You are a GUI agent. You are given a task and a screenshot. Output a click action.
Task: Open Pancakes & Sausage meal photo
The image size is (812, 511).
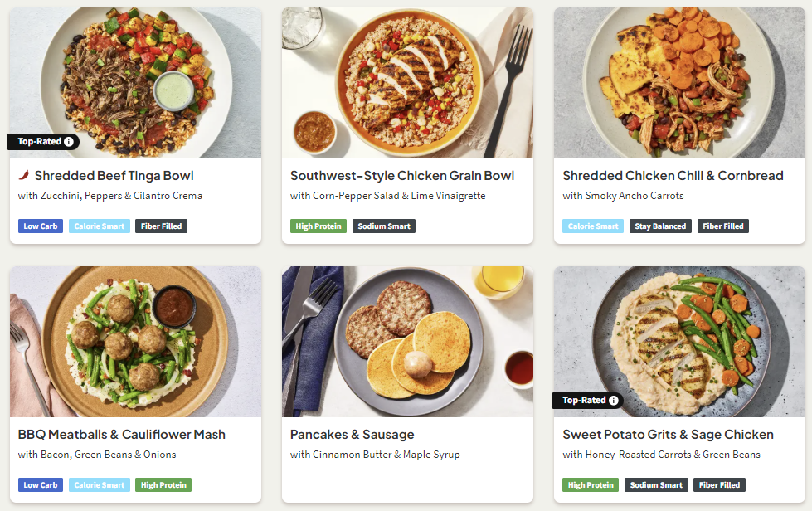(407, 341)
